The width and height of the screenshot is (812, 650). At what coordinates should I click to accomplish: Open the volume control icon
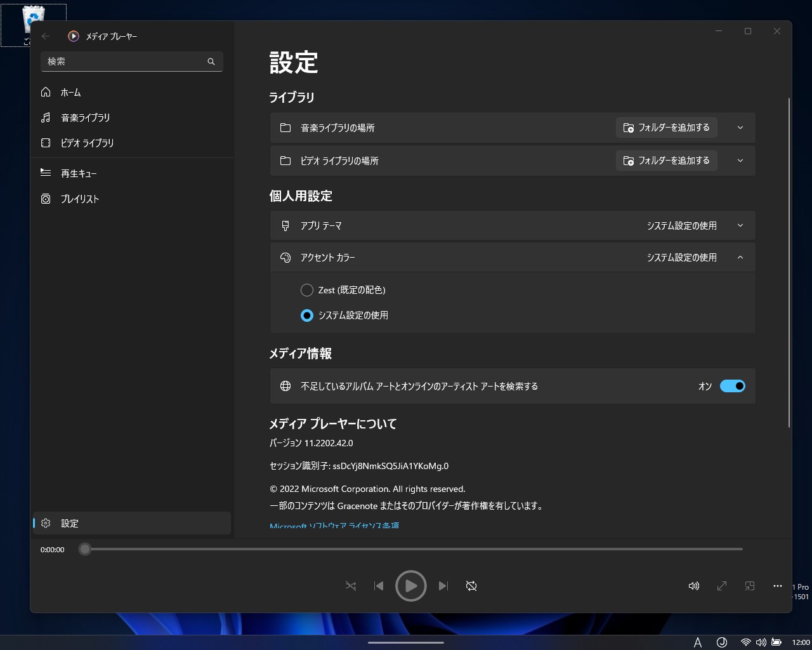tap(693, 586)
